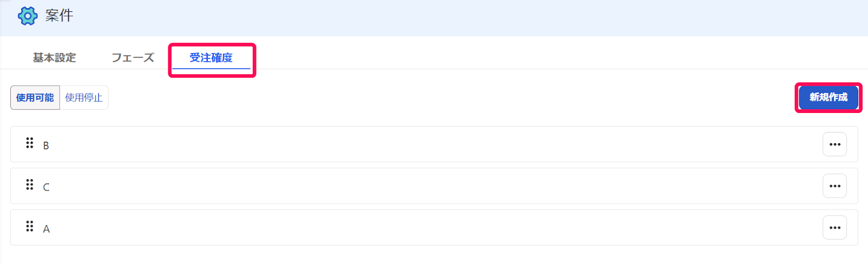Select the 受注確度 tab
The image size is (868, 265).
pyautogui.click(x=211, y=58)
